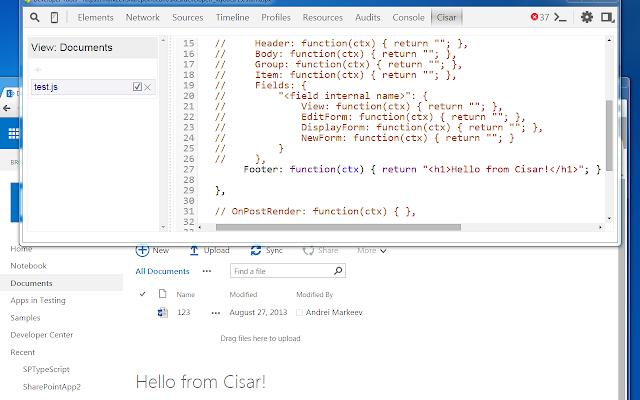Click the search magnifier in Find a file
Image resolution: width=640 pixels, height=400 pixels.
tap(338, 271)
